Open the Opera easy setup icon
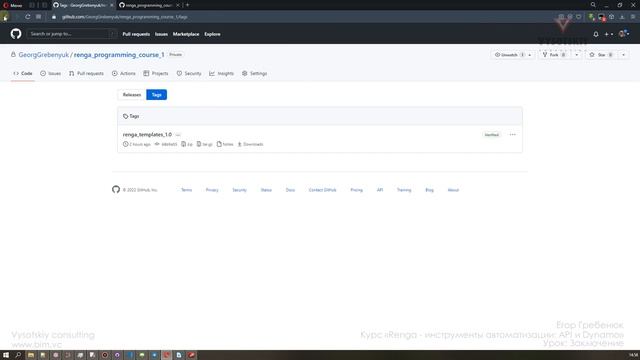 click(633, 17)
